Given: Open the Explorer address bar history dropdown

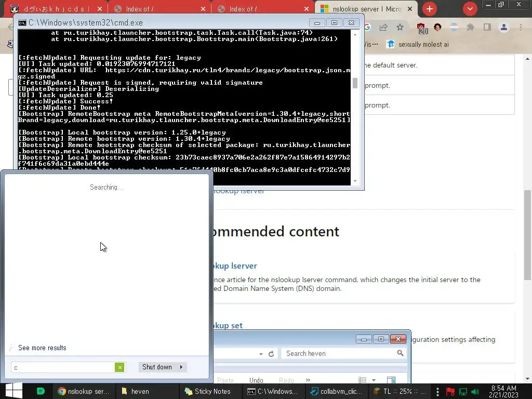Looking at the screenshot, I should pyautogui.click(x=261, y=354).
